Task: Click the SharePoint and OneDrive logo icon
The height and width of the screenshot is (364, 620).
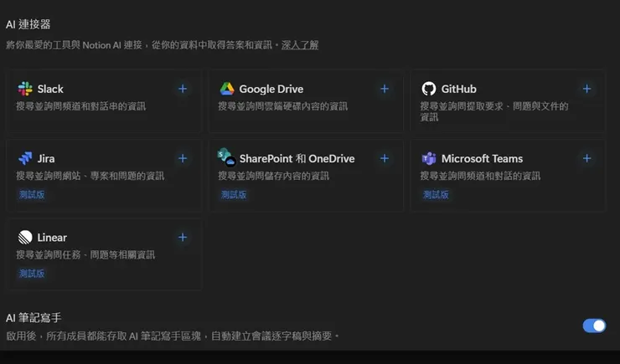Action: pyautogui.click(x=227, y=157)
